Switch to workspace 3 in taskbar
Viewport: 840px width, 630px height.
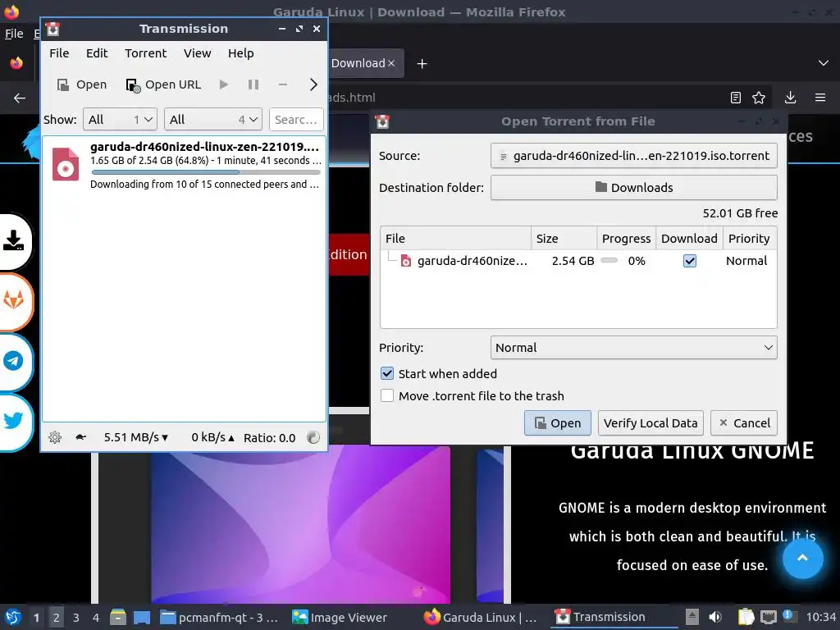pos(75,618)
